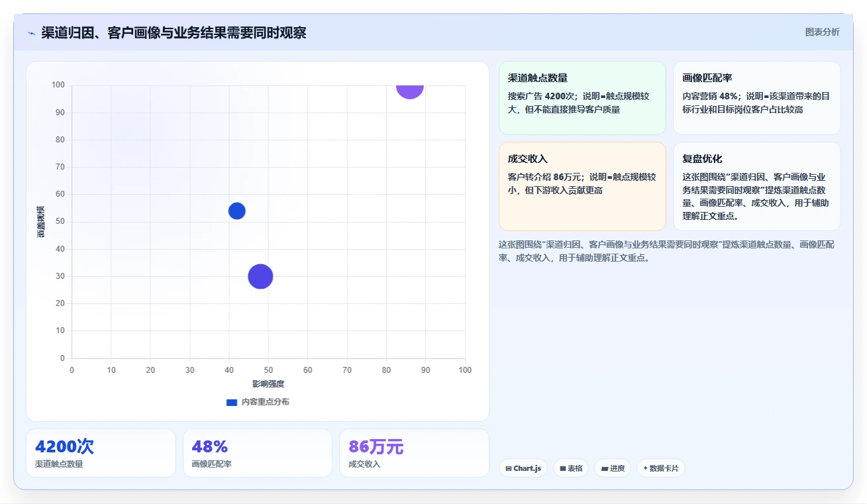This screenshot has height=504, width=867.
Task: Click the page title 渠道归因、客户画像与业务结果需要同时观察
Action: 174,33
